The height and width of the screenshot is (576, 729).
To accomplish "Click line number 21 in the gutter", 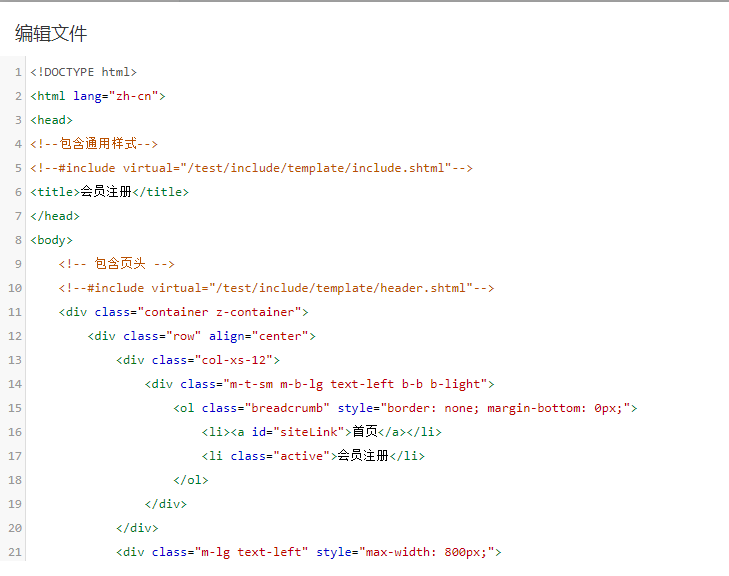I will pos(15,552).
